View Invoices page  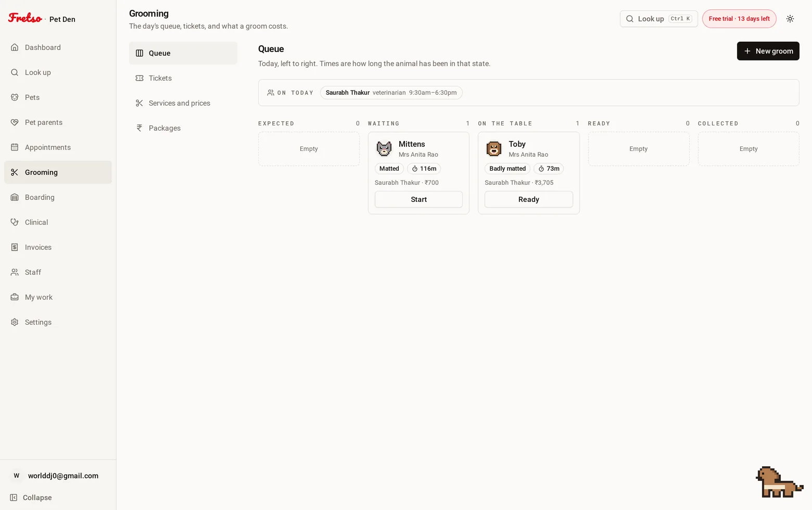point(58,247)
